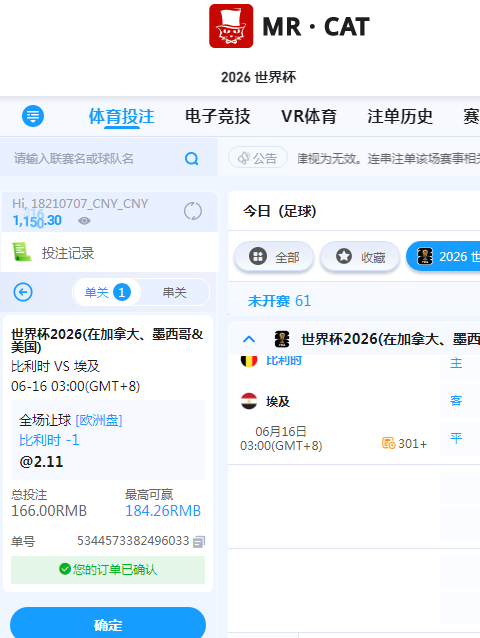
Task: Collapse the 世界杯2026 league section chevron
Action: coord(249,339)
